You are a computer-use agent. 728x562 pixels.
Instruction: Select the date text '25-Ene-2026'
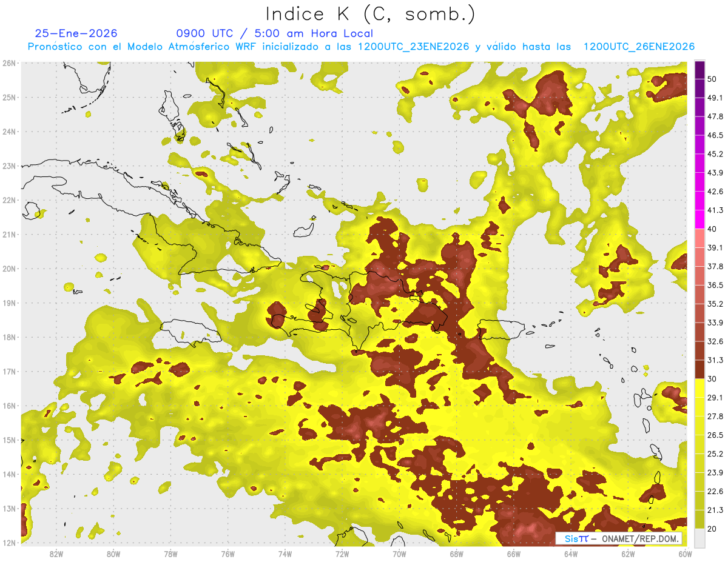[76, 33]
